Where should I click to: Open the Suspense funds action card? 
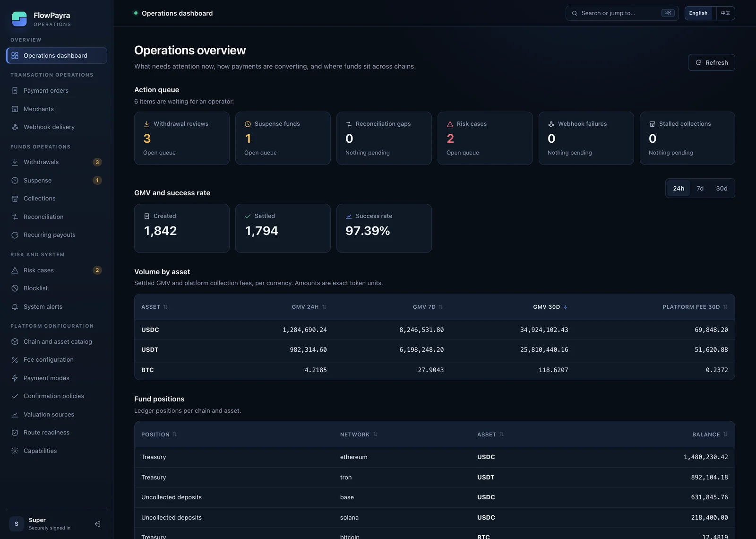(283, 138)
